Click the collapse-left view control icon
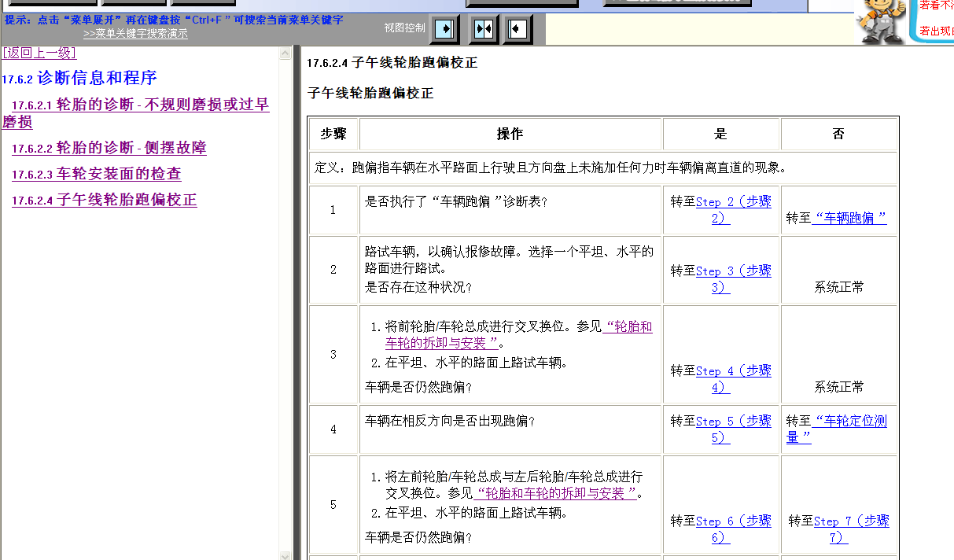Viewport: 954px width, 560px height. click(x=517, y=29)
